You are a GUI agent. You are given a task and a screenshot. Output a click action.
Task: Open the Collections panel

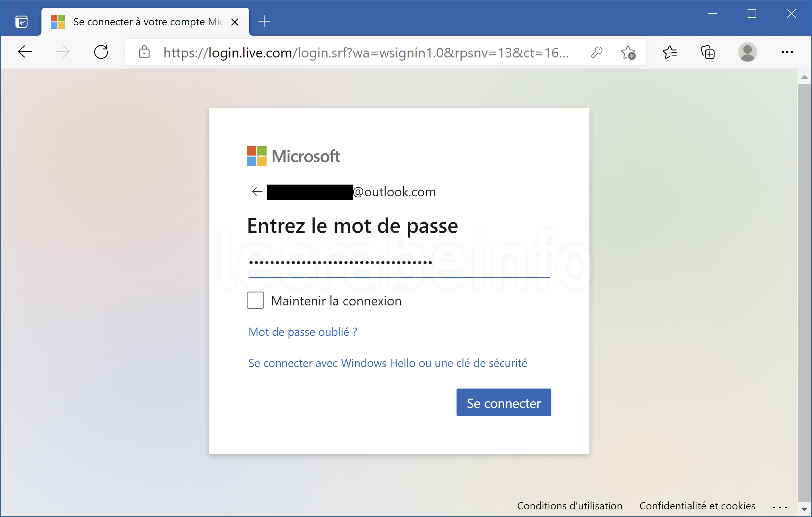click(708, 52)
